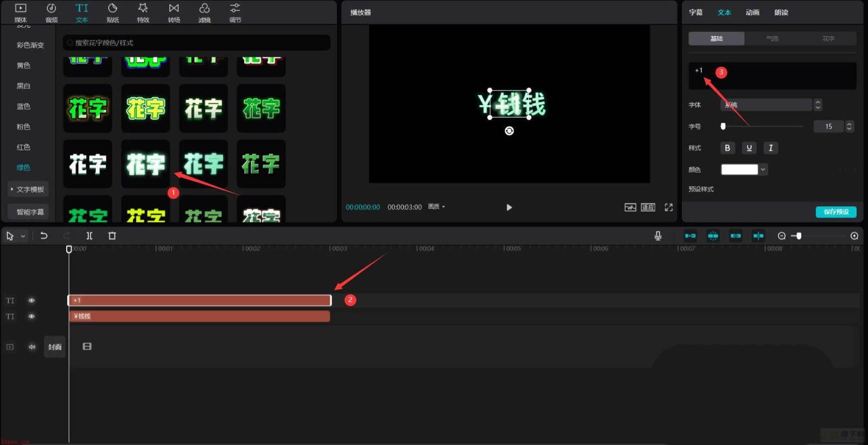The image size is (868, 445).
Task: Open the 特效 effects panel
Action: (x=143, y=12)
